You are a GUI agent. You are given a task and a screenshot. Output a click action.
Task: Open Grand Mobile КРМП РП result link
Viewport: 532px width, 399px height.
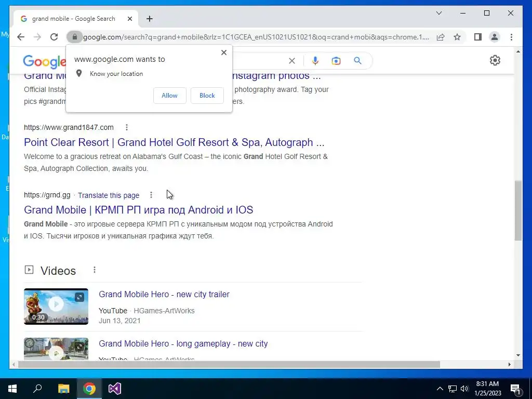tap(138, 210)
